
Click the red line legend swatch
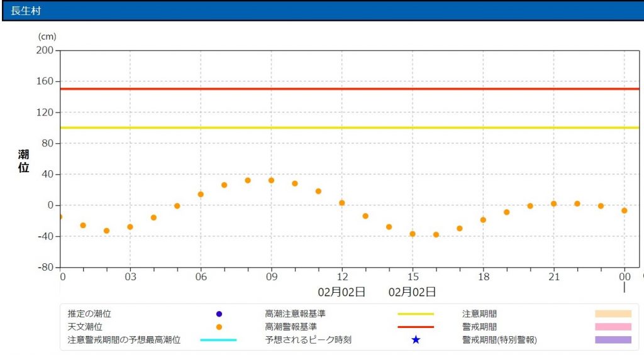416,327
